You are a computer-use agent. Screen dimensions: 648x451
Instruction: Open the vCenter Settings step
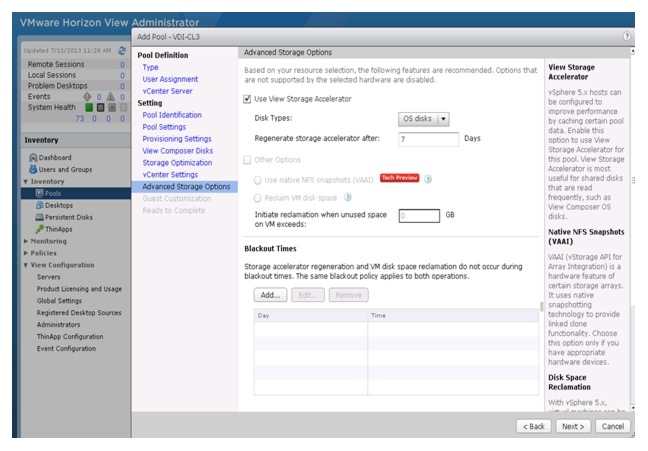pyautogui.click(x=170, y=174)
